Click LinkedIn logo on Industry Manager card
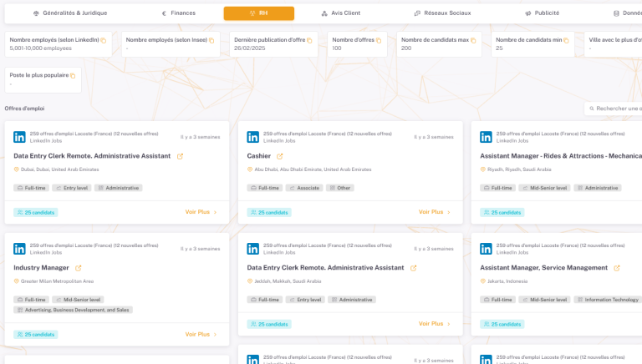This screenshot has height=364, width=642. click(x=19, y=249)
